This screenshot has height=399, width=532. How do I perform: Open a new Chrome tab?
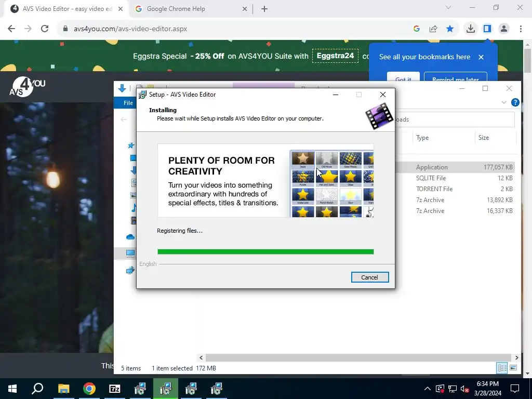click(264, 9)
